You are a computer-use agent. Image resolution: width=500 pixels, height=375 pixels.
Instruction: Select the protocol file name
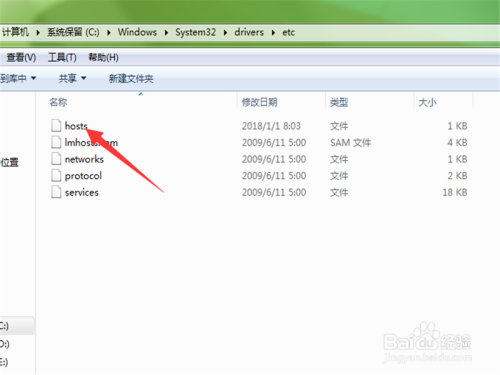pos(83,176)
